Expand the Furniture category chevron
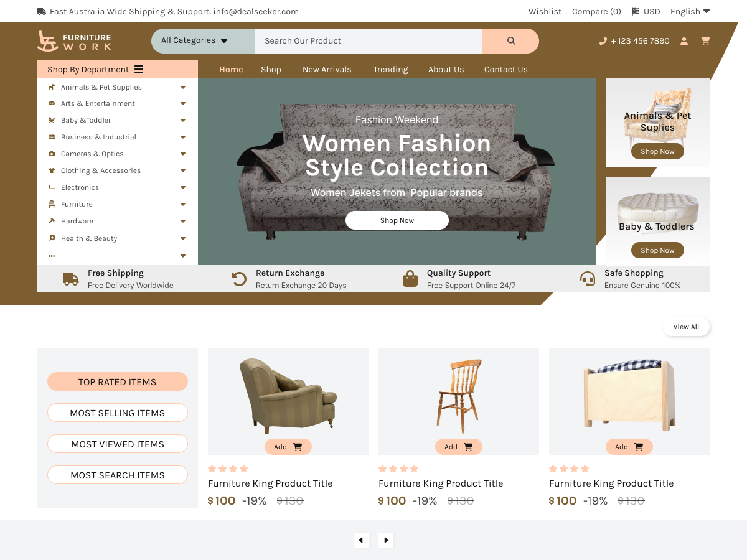 [x=182, y=204]
